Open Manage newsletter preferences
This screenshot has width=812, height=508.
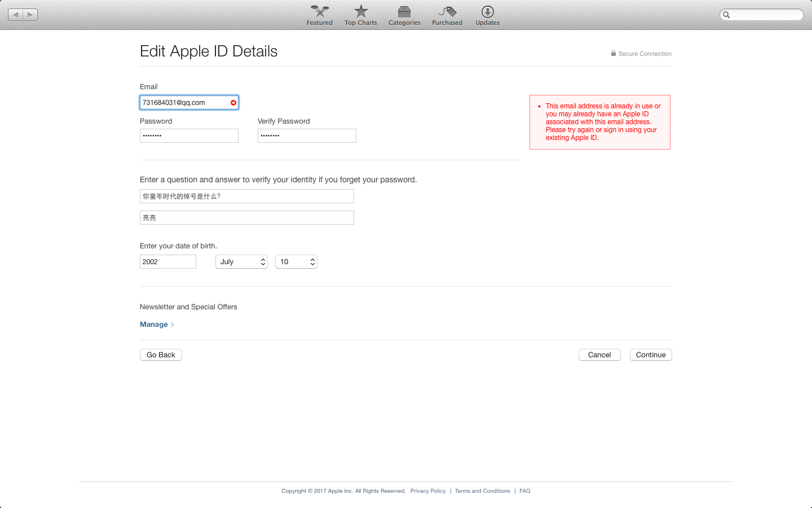(154, 325)
